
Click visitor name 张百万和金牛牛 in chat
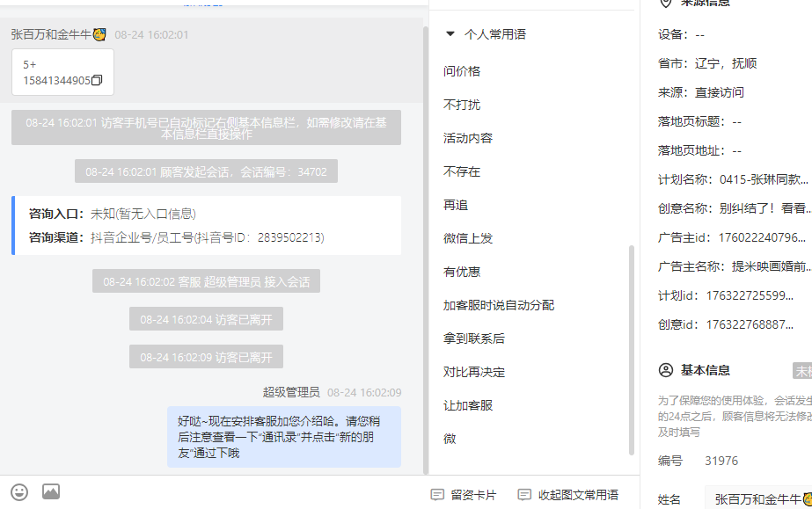[59, 34]
